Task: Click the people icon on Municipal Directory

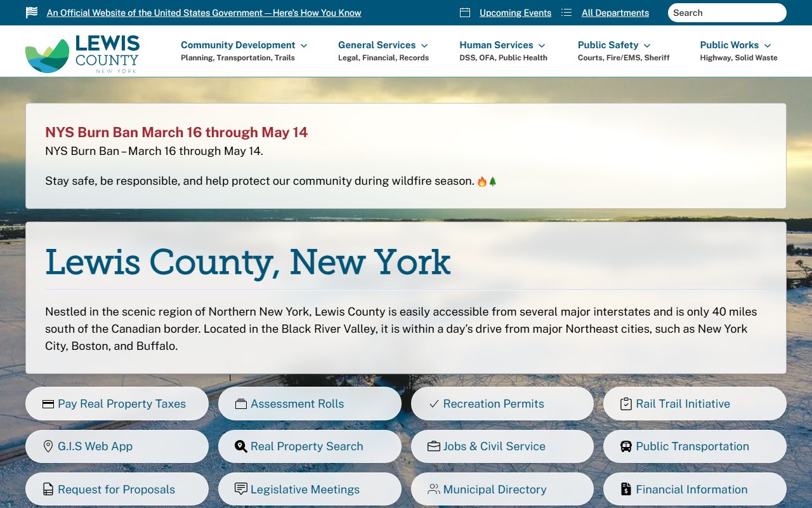Action: tap(434, 489)
